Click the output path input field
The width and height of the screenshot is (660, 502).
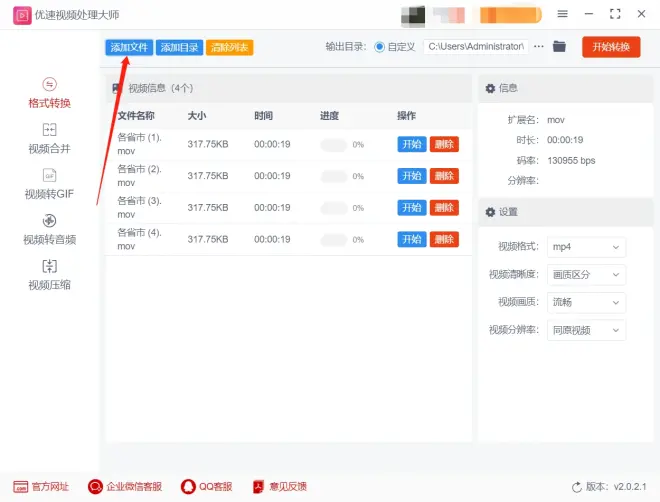coord(476,46)
